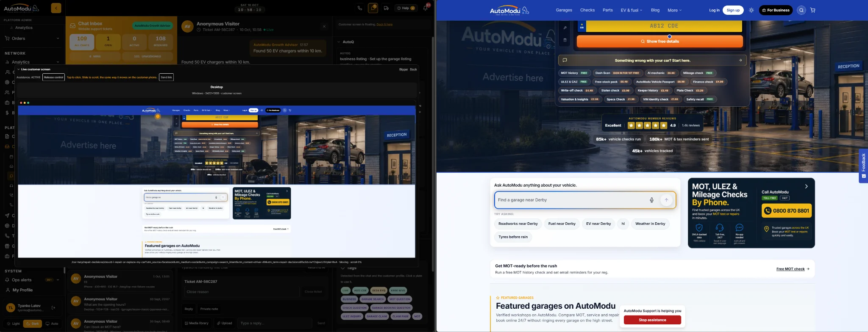Viewport: 868px width, 332px height.
Task: Click the van icon in admin header
Action: coord(386,8)
